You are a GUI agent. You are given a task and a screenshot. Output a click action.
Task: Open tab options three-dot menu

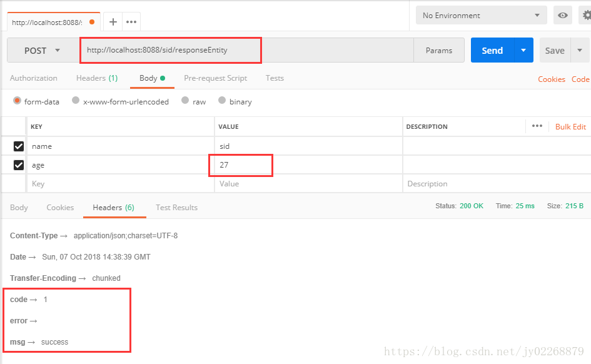click(x=131, y=22)
